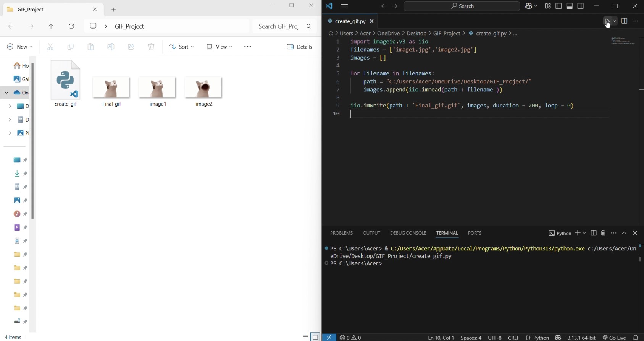Select the UTF-8 encoding indicator
Viewport: 644px width, 341px height.
point(495,338)
